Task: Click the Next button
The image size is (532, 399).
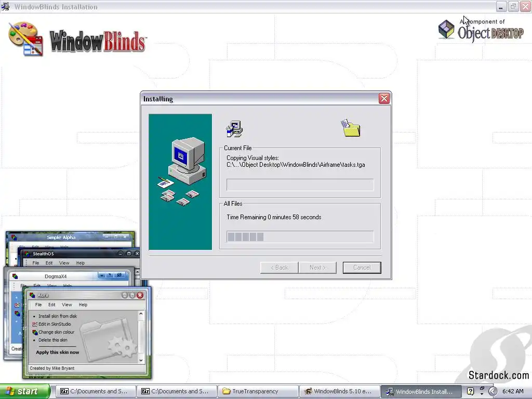Action: (317, 268)
